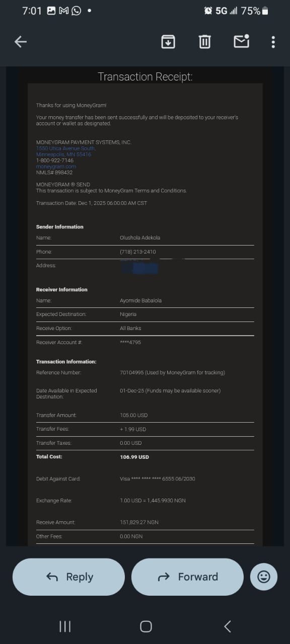Tap the Reply button

pos(68,577)
